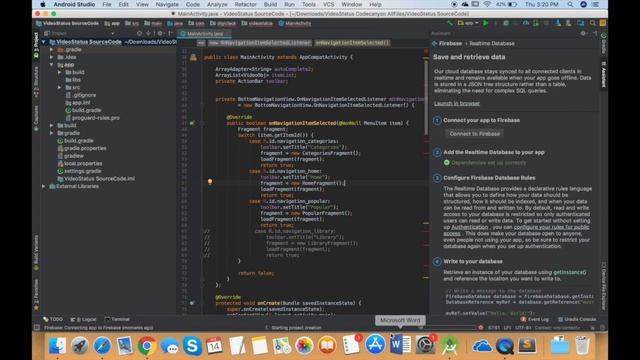Open the VCS menu
Viewport: 640px width, 360px height.
click(329, 4)
